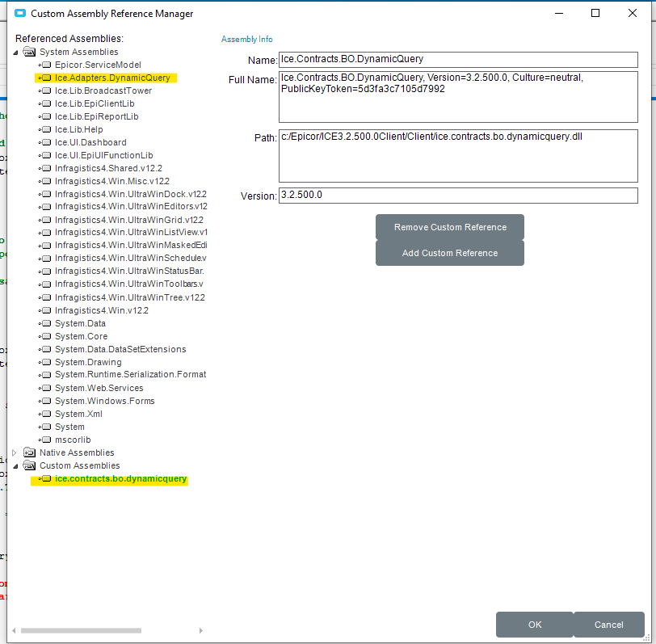
Task: Click the assembly icon beside Infragistics4.Win.Misc.v12.2
Action: pos(45,182)
